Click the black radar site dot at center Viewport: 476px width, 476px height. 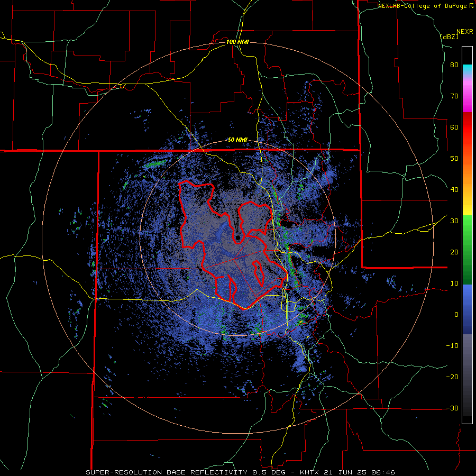pyautogui.click(x=237, y=237)
